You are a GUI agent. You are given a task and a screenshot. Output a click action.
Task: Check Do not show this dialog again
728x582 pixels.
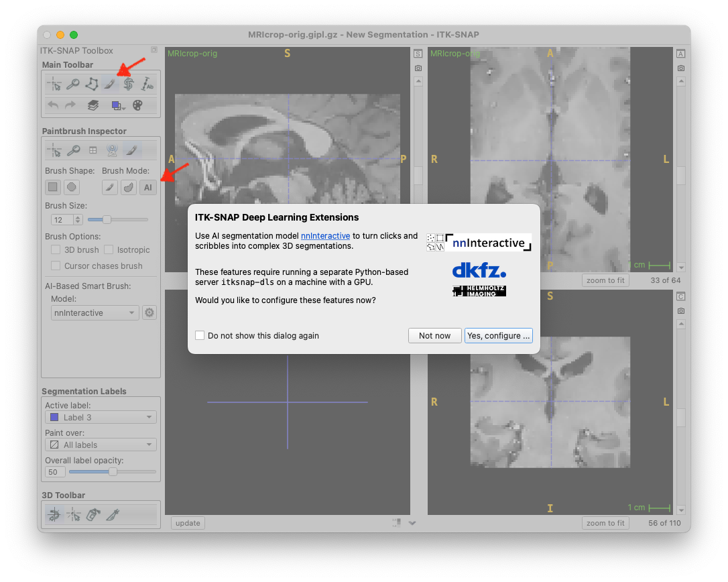tap(200, 335)
